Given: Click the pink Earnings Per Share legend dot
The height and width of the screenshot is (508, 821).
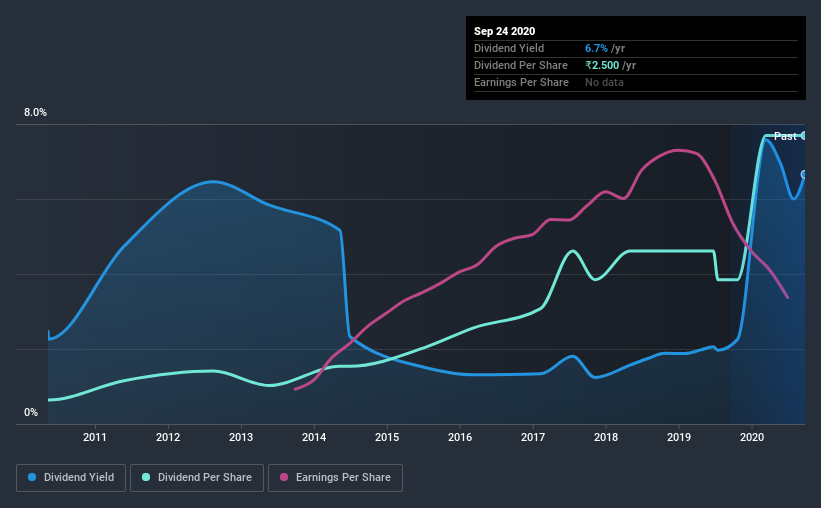Looking at the screenshot, I should click(x=284, y=477).
